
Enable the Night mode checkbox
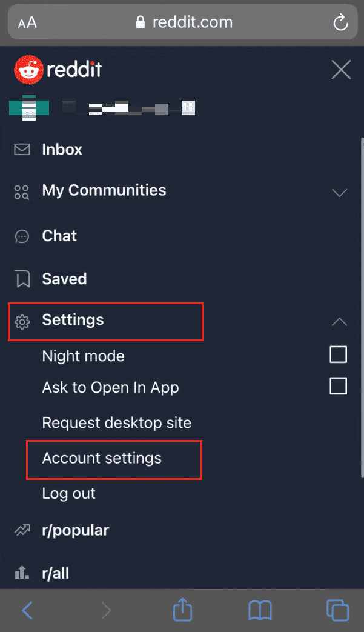coord(338,354)
